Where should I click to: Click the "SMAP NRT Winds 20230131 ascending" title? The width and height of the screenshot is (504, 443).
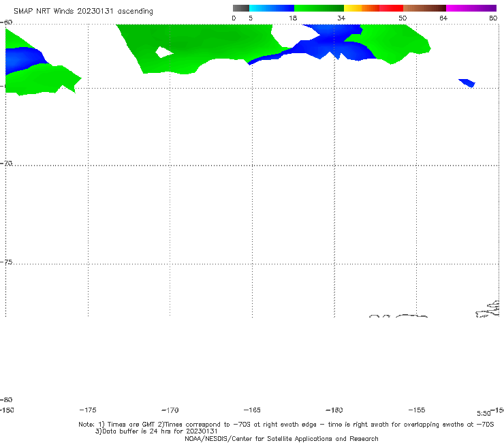point(83,11)
